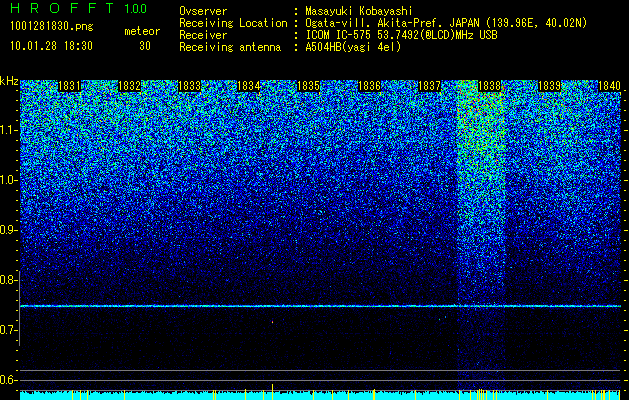Click the 1835 time marker

[308, 86]
